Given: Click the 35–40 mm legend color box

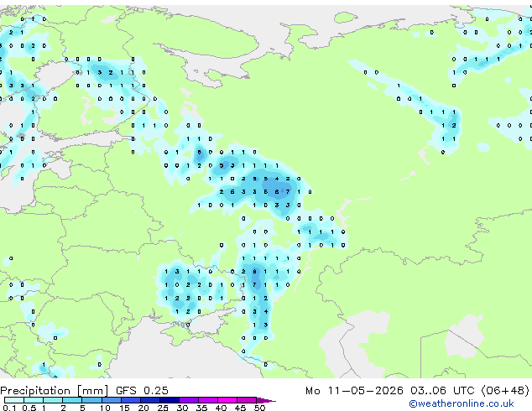Looking at the screenshot, I should point(207,400).
